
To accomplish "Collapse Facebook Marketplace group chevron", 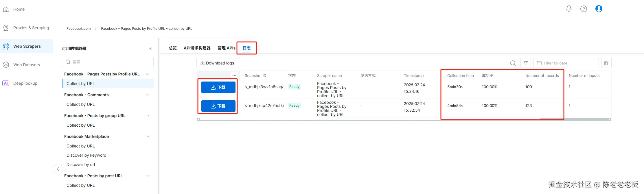I will [148, 136].
